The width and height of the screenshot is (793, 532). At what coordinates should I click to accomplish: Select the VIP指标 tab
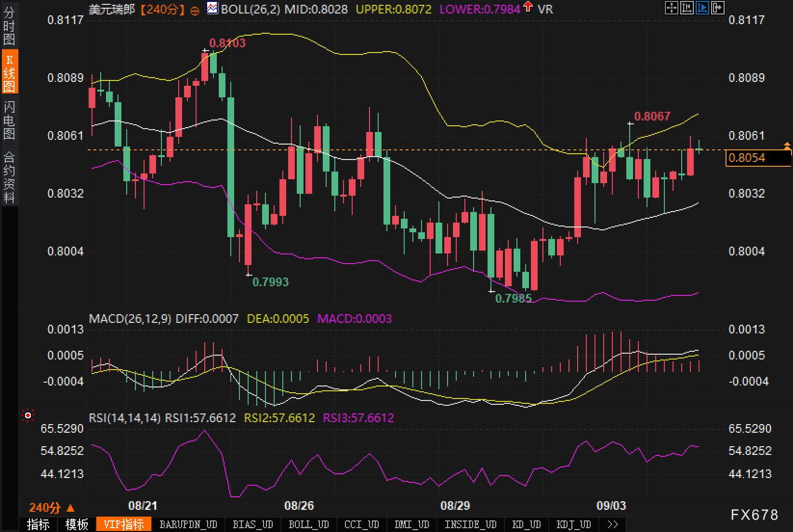124,524
